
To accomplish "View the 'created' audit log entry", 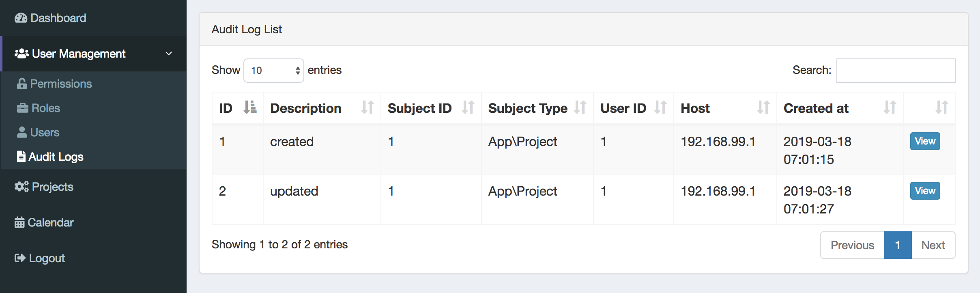I will 925,141.
